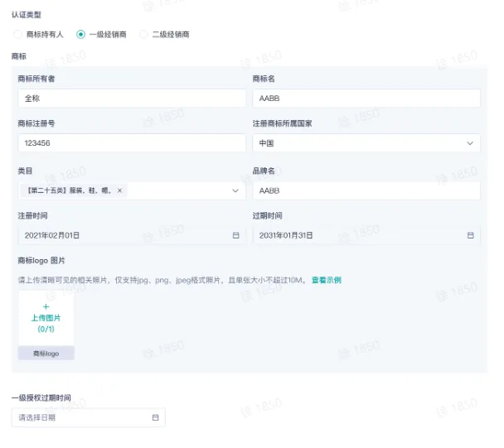Viewport: 504px width, 448px height.
Task: Click the 过期时间 date 2031年01月31日
Action: pos(286,235)
